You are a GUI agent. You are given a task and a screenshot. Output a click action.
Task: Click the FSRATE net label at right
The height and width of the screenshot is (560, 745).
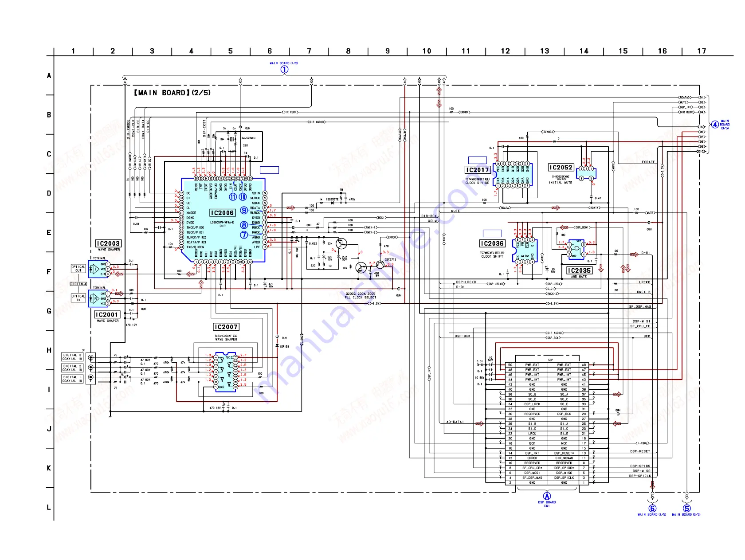[648, 162]
